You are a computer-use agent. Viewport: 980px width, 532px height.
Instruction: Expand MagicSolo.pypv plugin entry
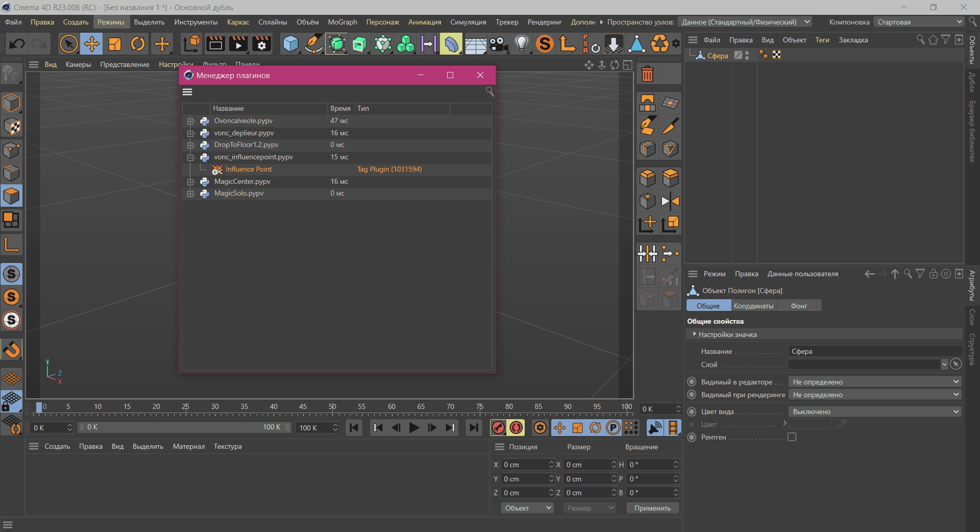(190, 194)
